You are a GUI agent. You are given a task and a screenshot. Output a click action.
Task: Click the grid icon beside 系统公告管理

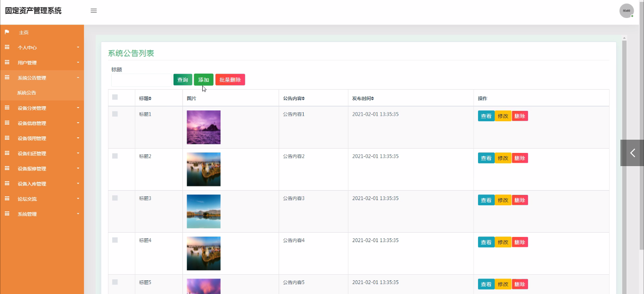click(x=7, y=77)
